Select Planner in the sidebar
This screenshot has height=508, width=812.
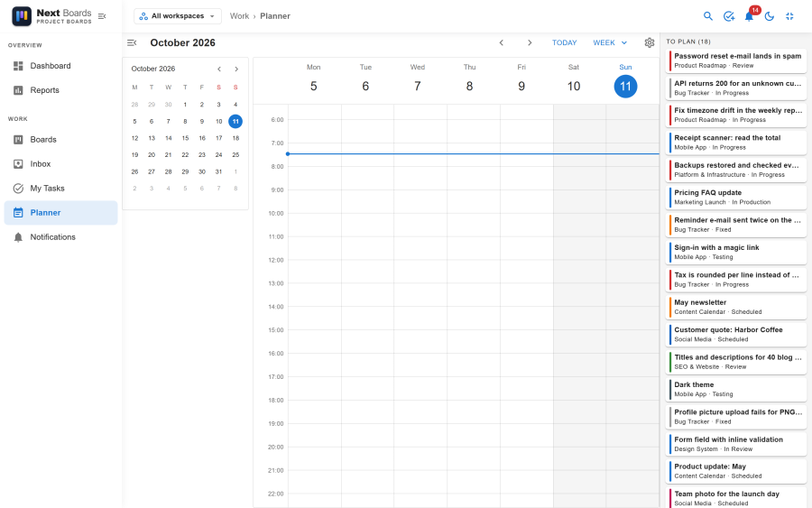[x=61, y=212]
